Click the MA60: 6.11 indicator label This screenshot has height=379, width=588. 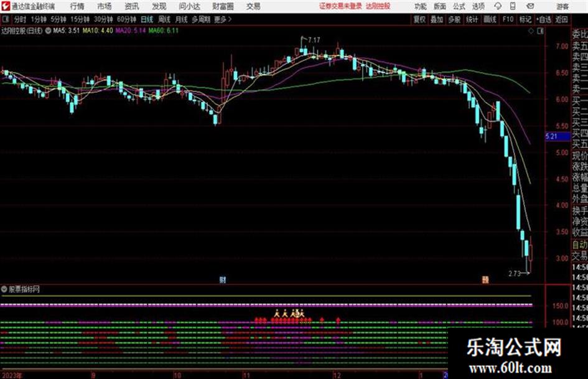coord(164,30)
